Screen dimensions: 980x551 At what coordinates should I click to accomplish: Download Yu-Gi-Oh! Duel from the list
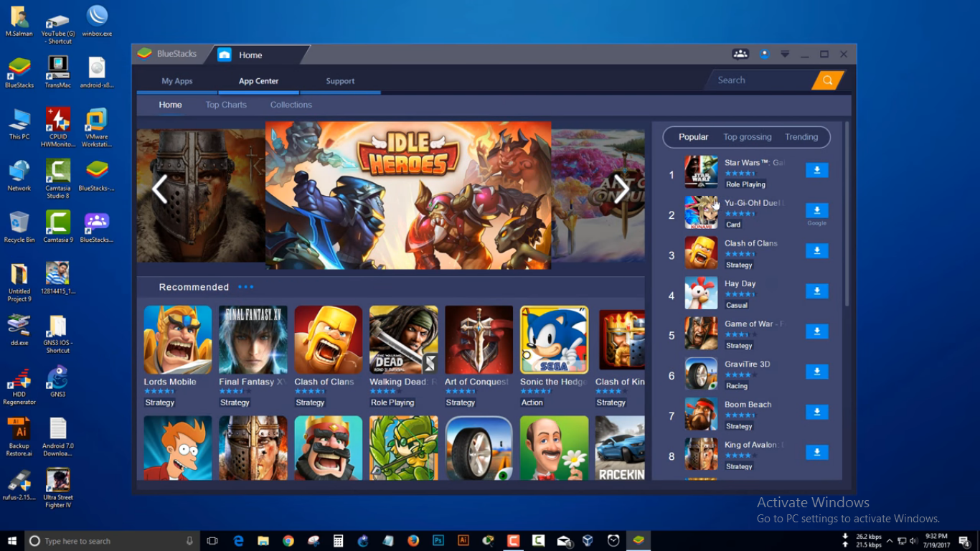pos(817,210)
